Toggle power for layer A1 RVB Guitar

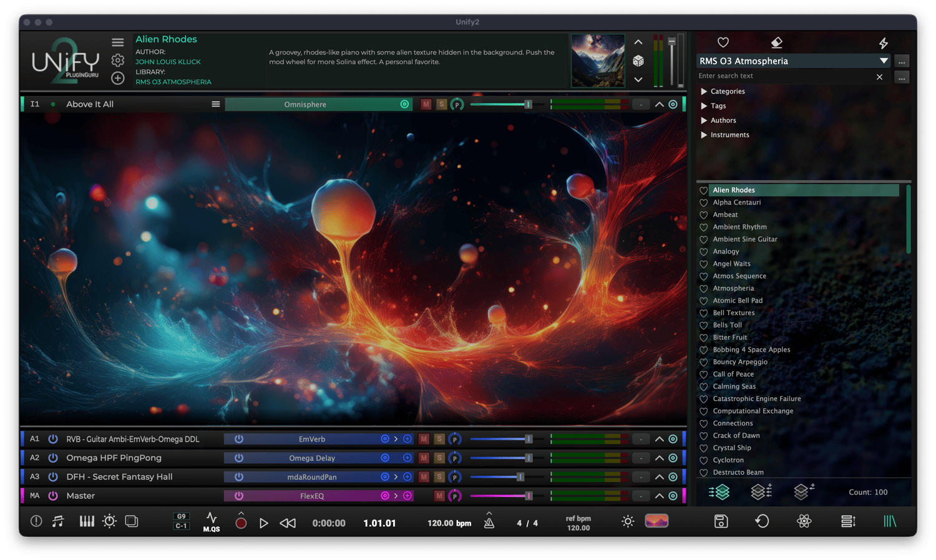click(53, 439)
